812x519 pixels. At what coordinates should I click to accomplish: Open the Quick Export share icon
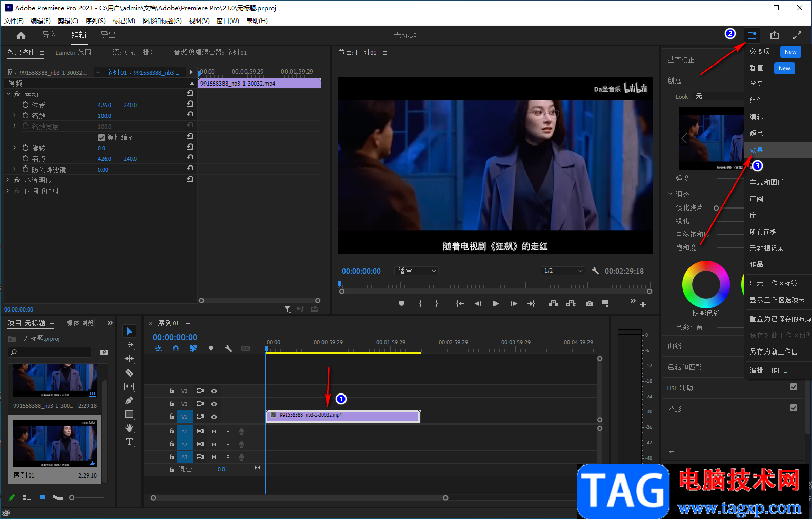pos(775,35)
